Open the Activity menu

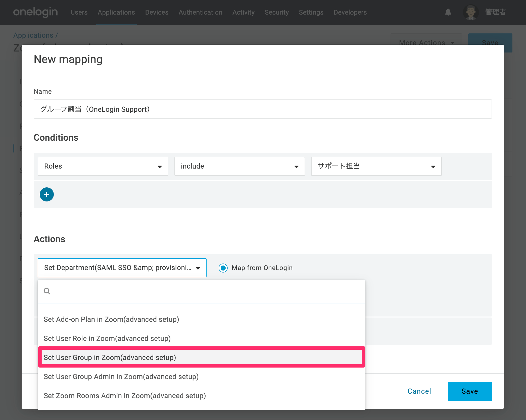point(244,12)
